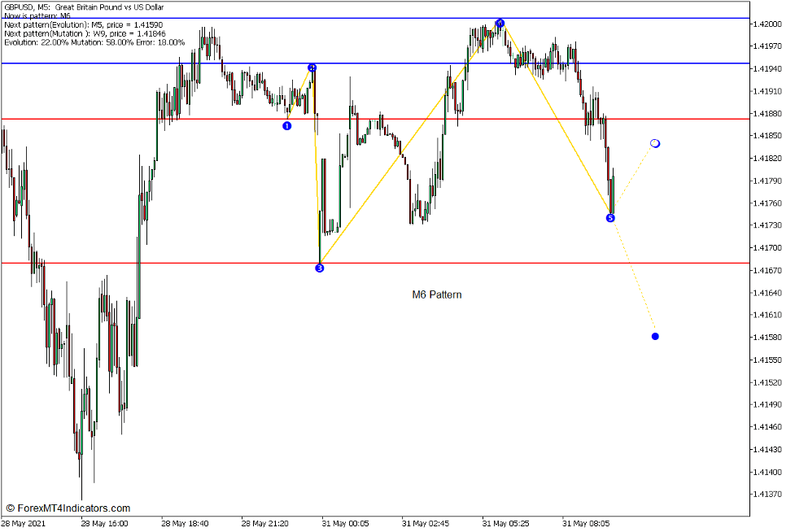Select pattern point 3 marker at swing low
795x532 pixels.
[x=319, y=267]
